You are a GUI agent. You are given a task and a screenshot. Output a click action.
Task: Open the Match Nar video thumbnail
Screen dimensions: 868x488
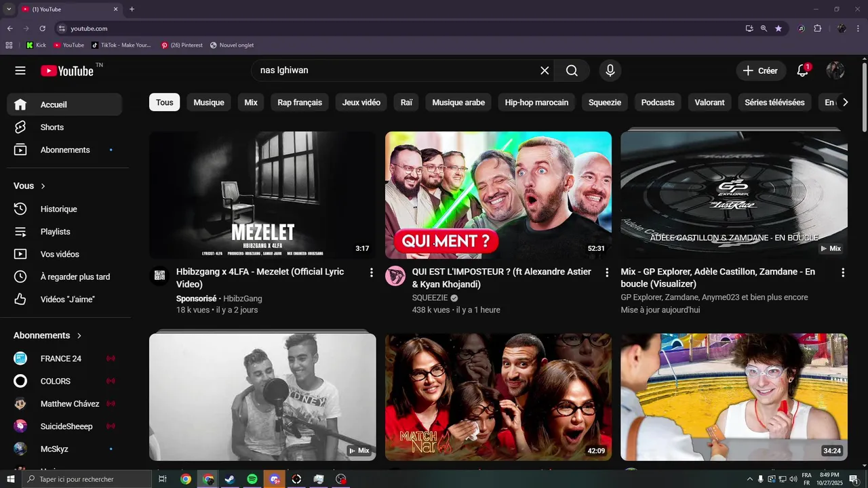tap(498, 397)
